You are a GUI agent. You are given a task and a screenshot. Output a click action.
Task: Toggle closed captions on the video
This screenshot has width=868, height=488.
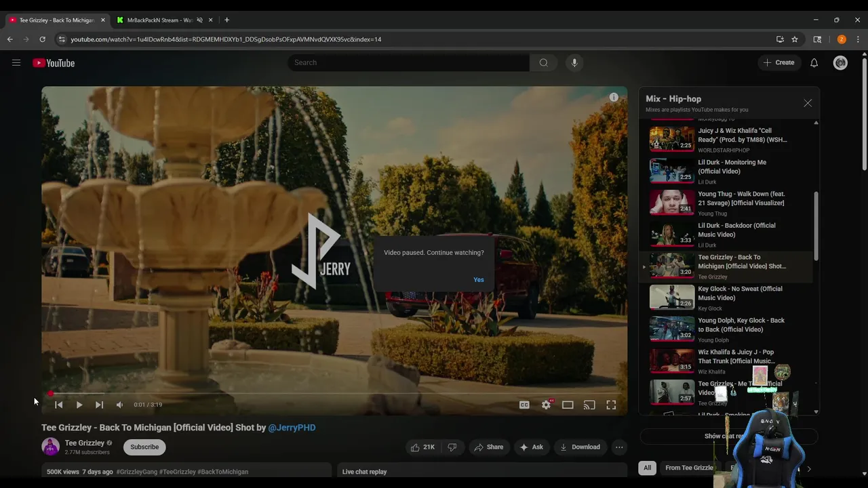coord(524,405)
